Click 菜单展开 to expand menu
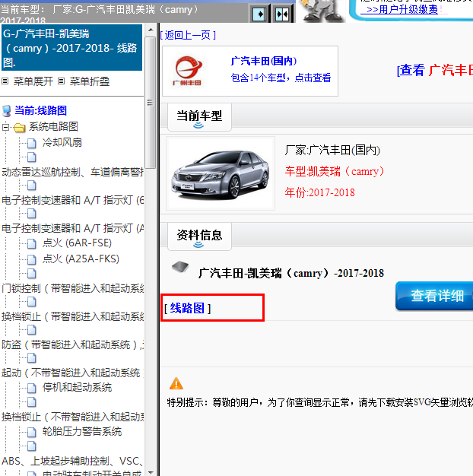Screen dimensions: 473x476 [x=33, y=81]
